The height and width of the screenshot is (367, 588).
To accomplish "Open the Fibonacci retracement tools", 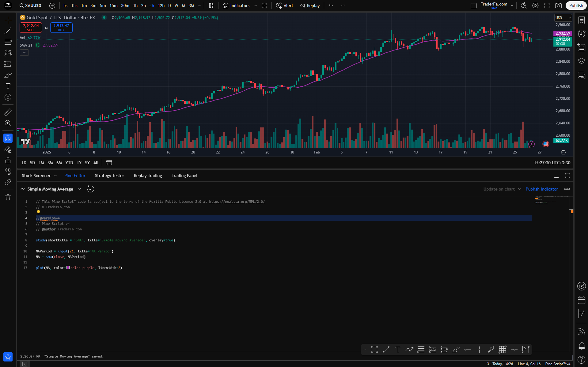I will click(x=8, y=42).
